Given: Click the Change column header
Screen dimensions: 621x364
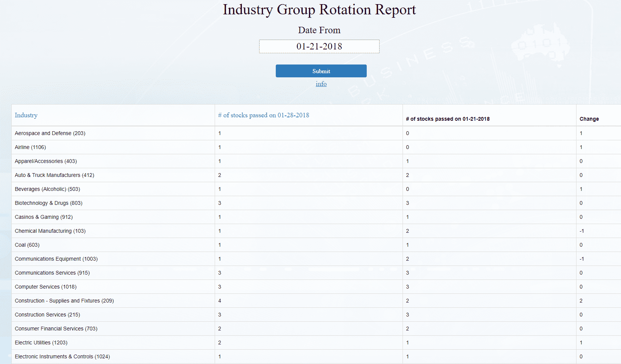Looking at the screenshot, I should (589, 119).
